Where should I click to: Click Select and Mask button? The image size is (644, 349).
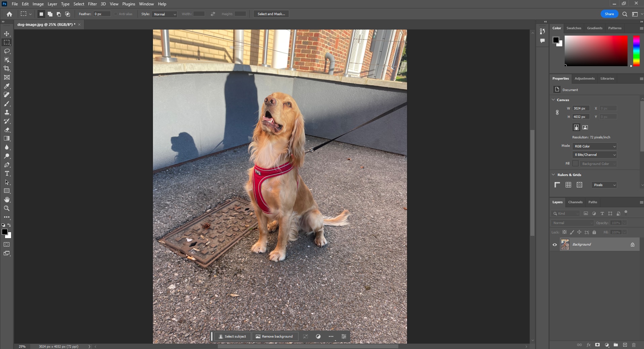(x=271, y=14)
